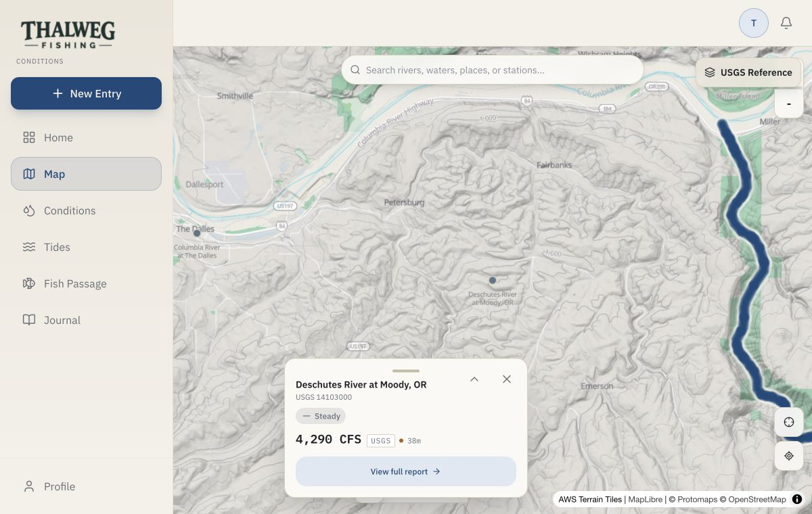Click the plus icon in New Entry
Screen dimensions: 812x514
58,93
